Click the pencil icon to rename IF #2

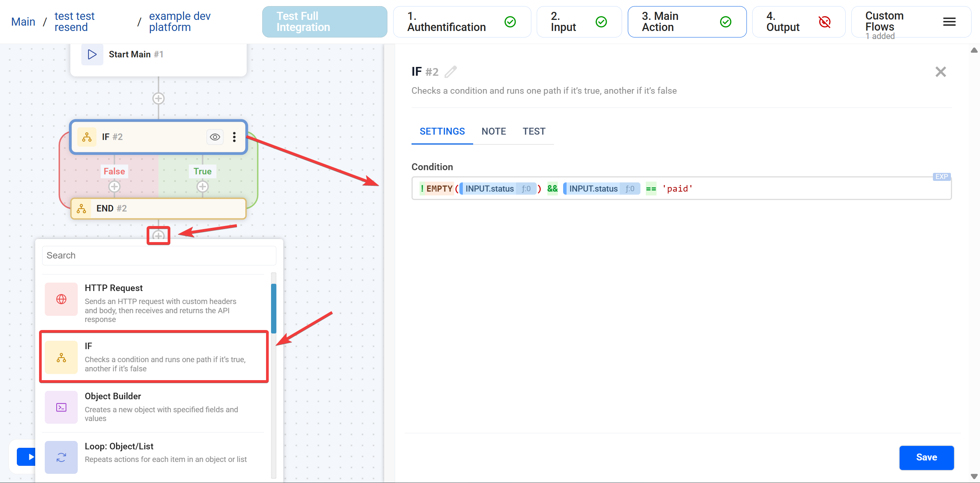451,72
